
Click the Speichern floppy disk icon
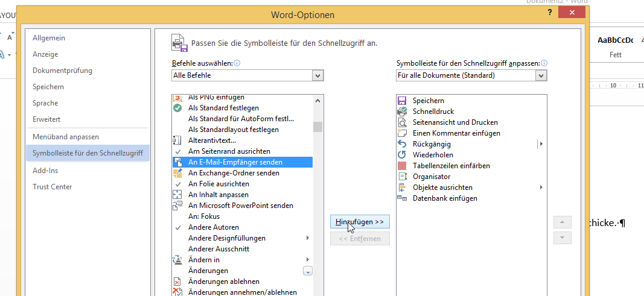click(402, 101)
